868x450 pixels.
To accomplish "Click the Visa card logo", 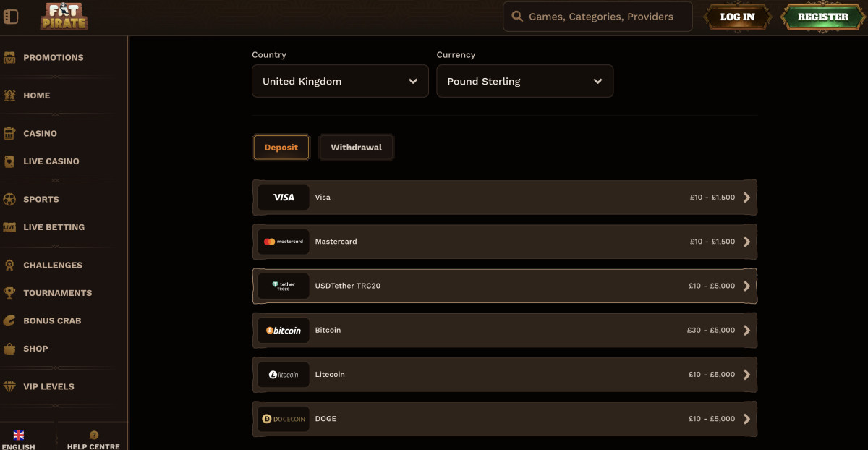I will coord(284,198).
